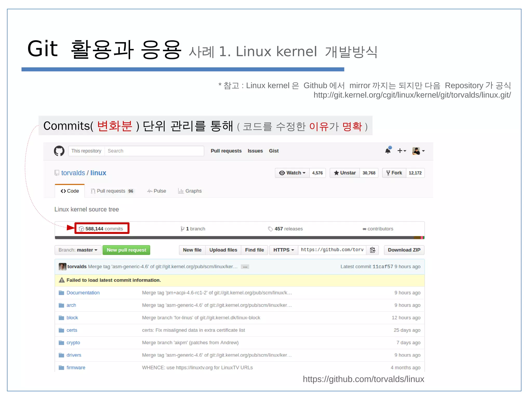
Task: Click the Download ZIP button
Action: [404, 250]
